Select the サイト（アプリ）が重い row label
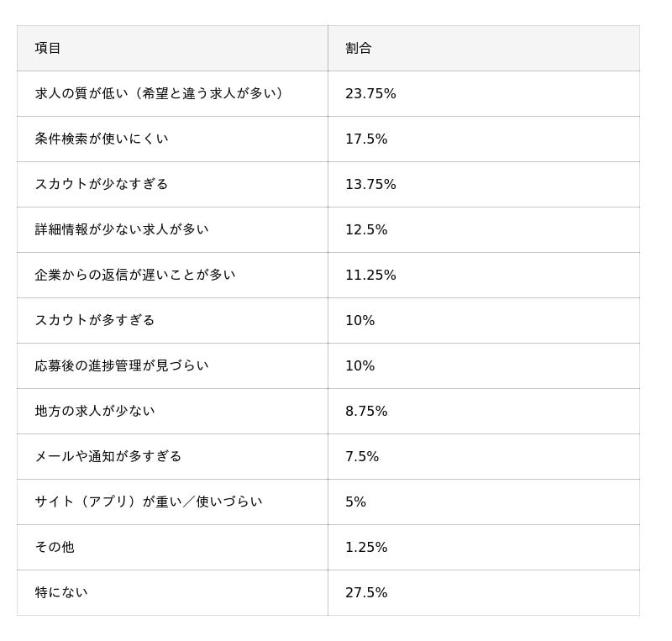This screenshot has width=672, height=641. pos(149,502)
